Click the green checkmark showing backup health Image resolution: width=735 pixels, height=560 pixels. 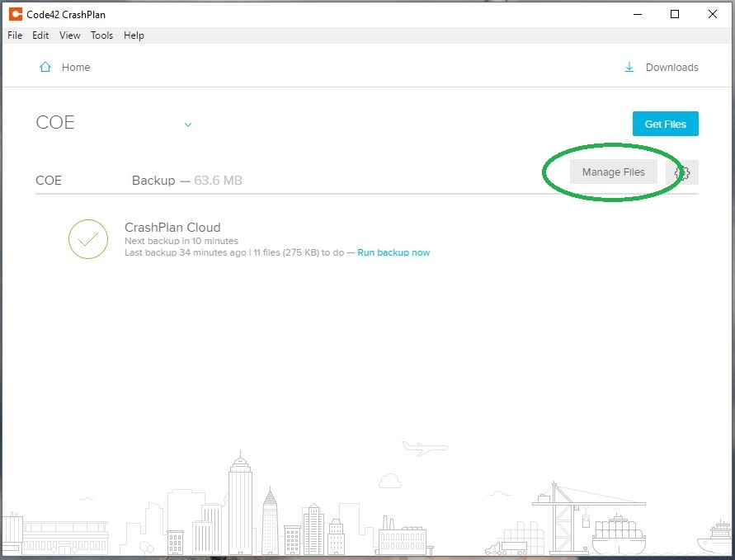(x=88, y=239)
